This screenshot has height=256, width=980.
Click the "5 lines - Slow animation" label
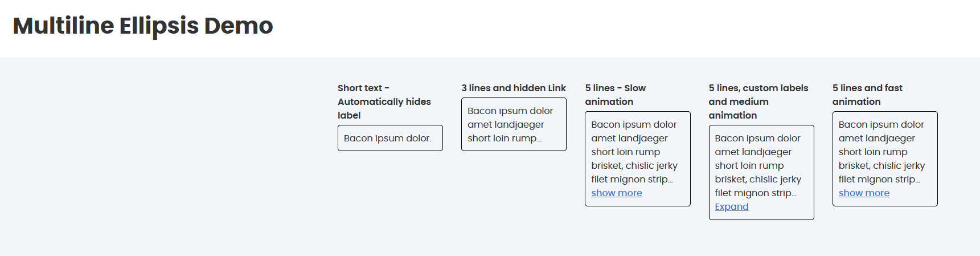[615, 95]
